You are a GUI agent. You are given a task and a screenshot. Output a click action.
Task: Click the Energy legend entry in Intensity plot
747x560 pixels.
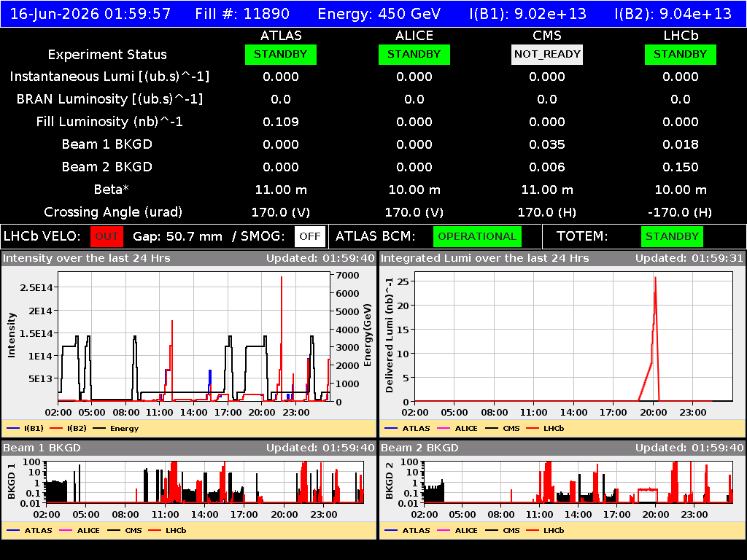pos(116,429)
